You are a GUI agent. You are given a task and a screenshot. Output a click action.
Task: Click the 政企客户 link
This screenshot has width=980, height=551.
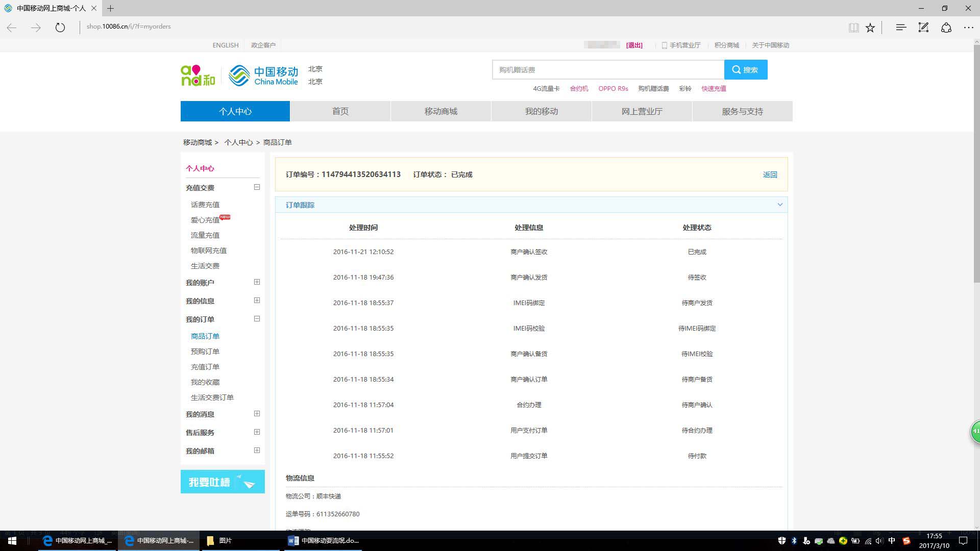coord(263,45)
